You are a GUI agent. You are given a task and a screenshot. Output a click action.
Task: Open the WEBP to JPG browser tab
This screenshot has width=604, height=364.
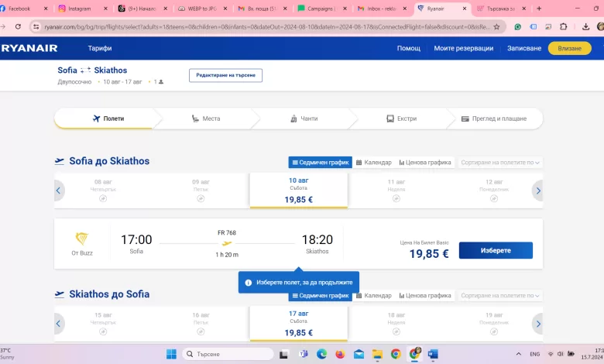tap(203, 9)
